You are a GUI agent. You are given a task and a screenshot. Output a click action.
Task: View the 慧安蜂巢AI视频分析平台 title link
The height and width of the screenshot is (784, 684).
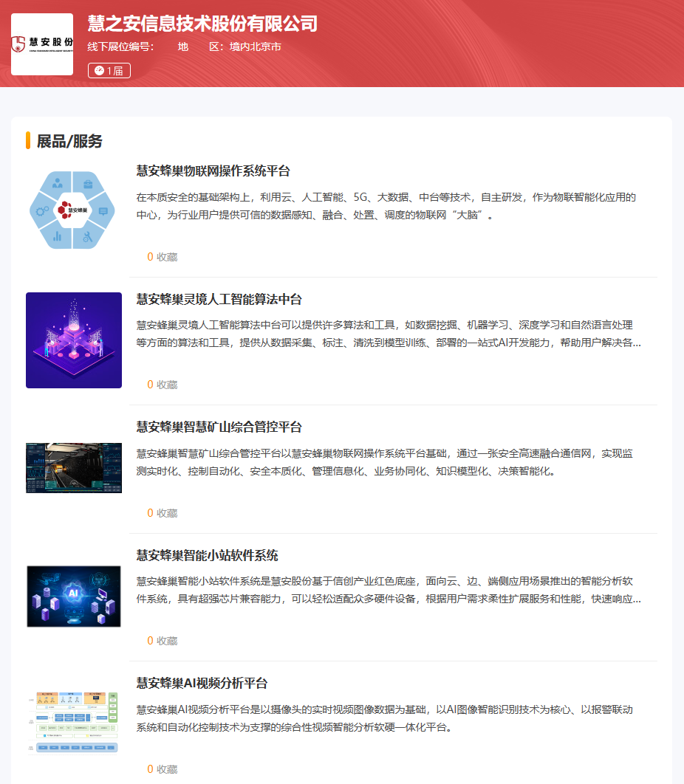tap(202, 683)
